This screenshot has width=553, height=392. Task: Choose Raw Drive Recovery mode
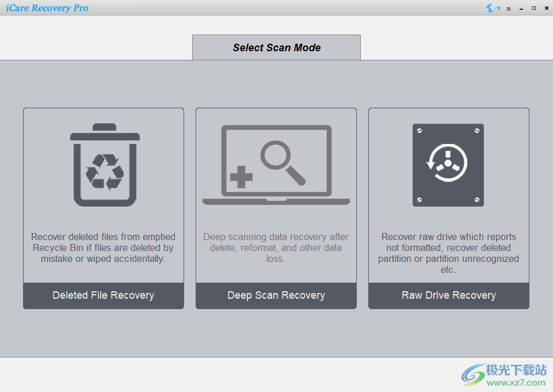[448, 295]
